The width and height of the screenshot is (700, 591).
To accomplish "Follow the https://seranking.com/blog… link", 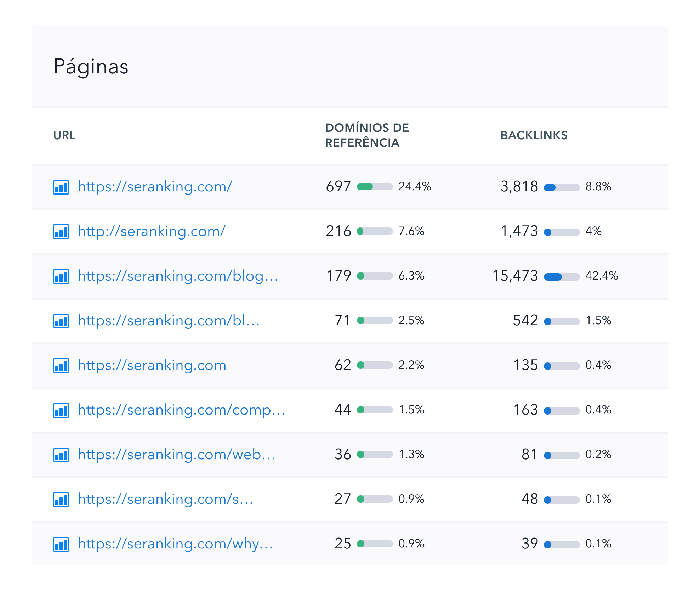I will 178,276.
